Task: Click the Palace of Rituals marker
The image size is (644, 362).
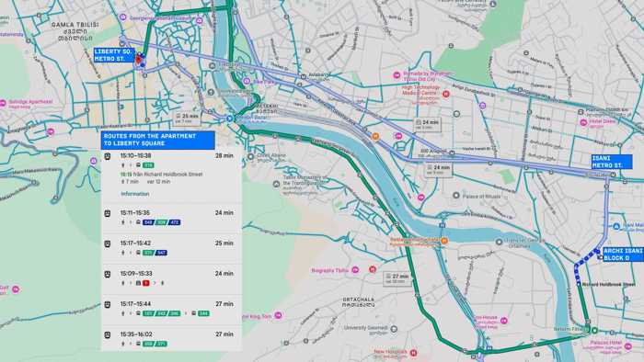Action: 456,196
